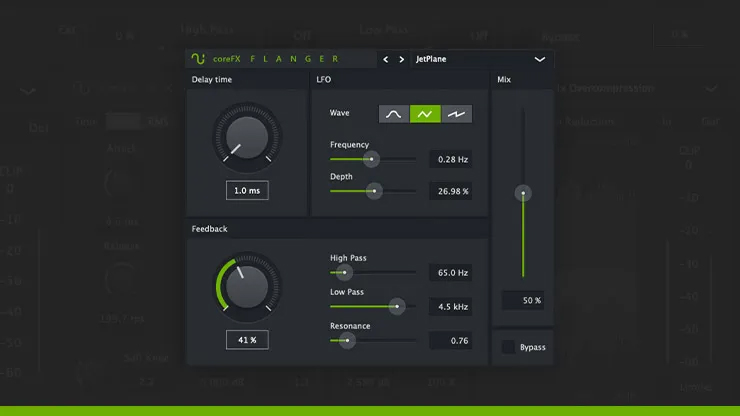Click the High Pass slider handle

coord(345,272)
